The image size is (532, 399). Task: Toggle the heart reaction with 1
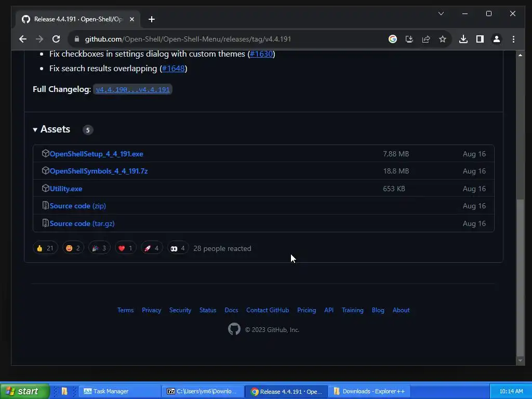(125, 248)
